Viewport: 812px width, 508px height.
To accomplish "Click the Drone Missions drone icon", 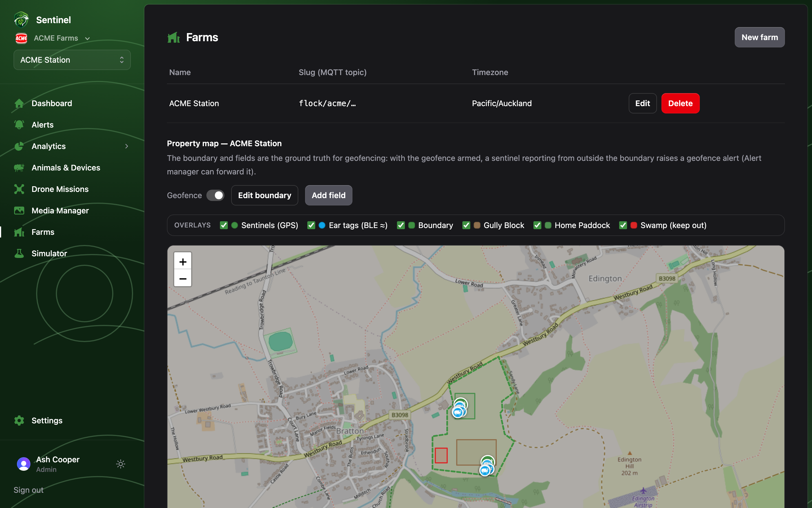I will pos(19,189).
